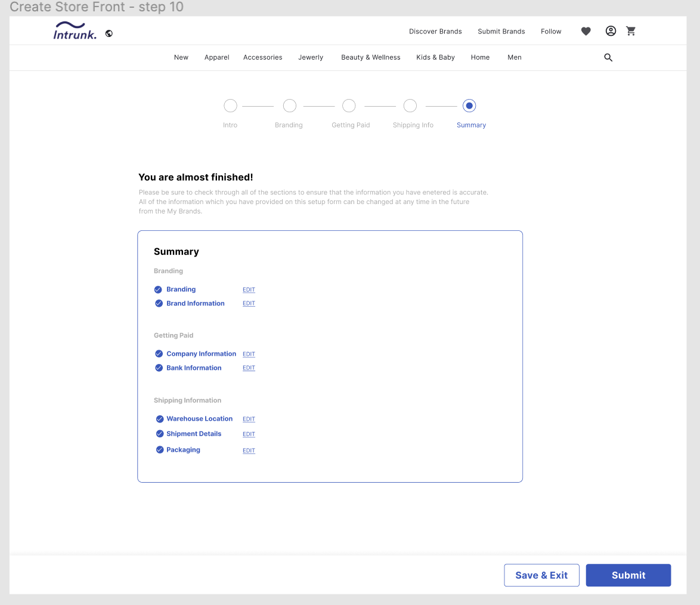Viewport: 700px width, 605px height.
Task: Click the Packaging item text
Action: (183, 450)
